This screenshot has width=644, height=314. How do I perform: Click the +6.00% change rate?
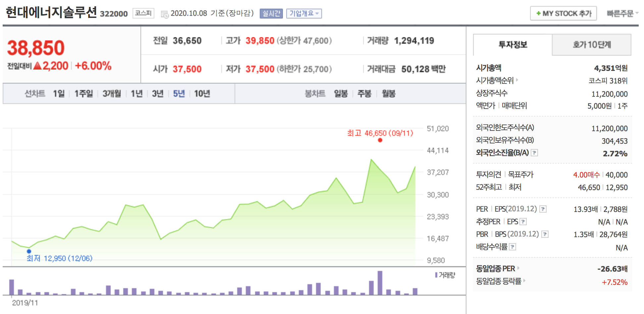[x=93, y=66]
